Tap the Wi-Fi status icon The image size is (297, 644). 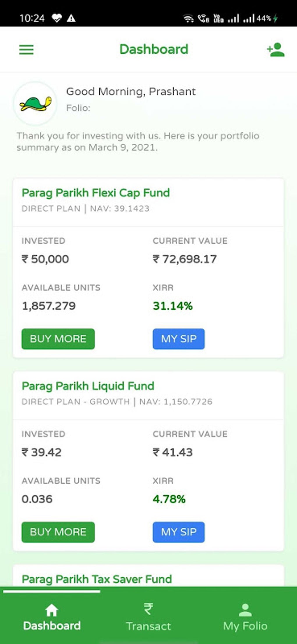click(188, 19)
